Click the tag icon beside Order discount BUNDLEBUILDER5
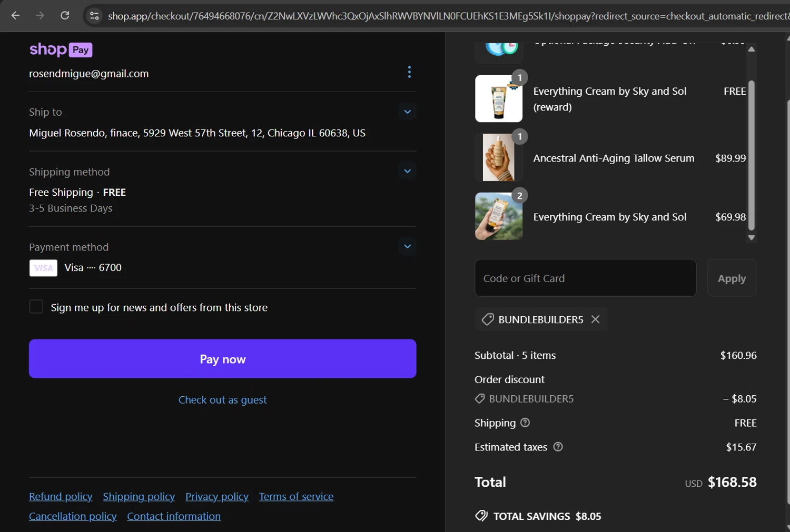The width and height of the screenshot is (790, 532). pos(480,398)
